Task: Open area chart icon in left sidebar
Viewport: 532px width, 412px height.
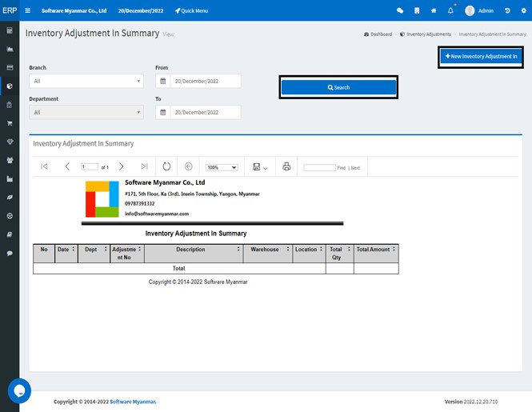Action: [10, 49]
